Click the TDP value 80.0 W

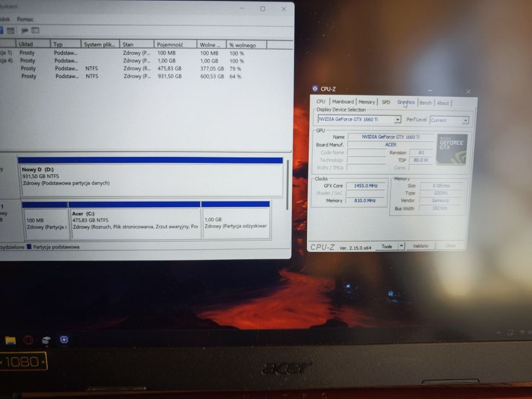pyautogui.click(x=421, y=160)
